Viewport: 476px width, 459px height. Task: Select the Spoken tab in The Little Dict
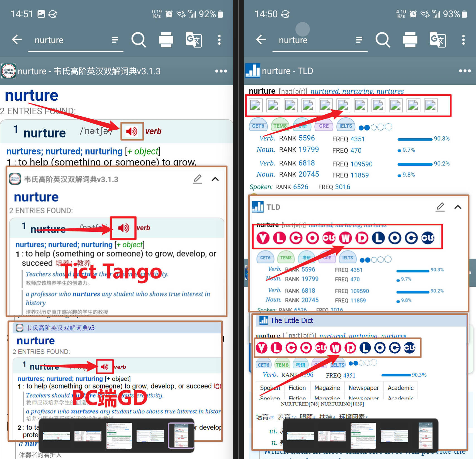pos(270,388)
